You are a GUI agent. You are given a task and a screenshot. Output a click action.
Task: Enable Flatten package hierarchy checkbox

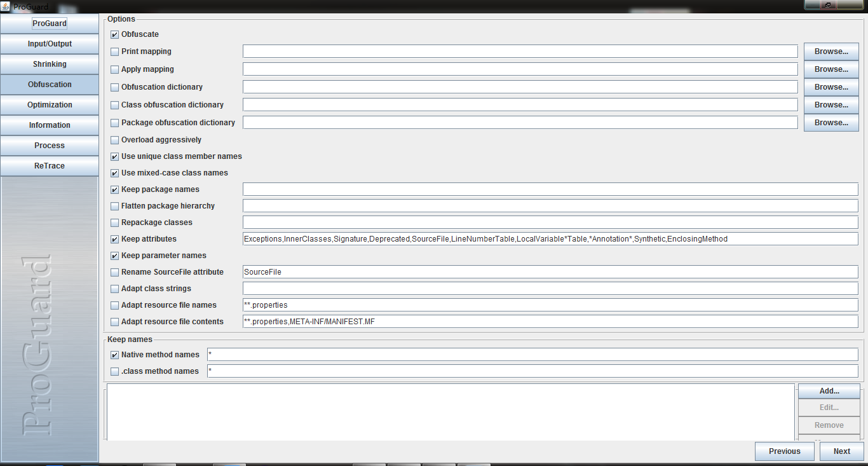pos(115,206)
